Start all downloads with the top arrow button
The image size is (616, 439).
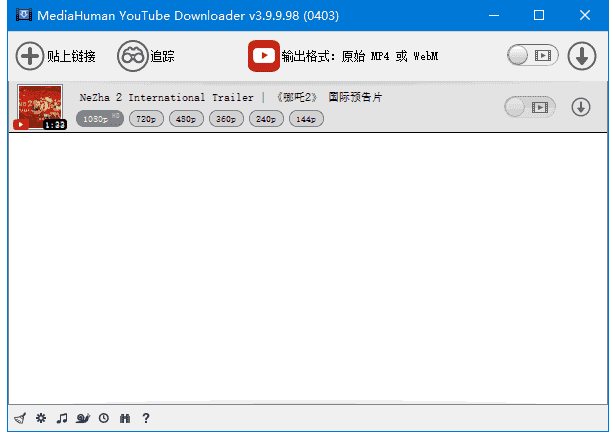581,56
